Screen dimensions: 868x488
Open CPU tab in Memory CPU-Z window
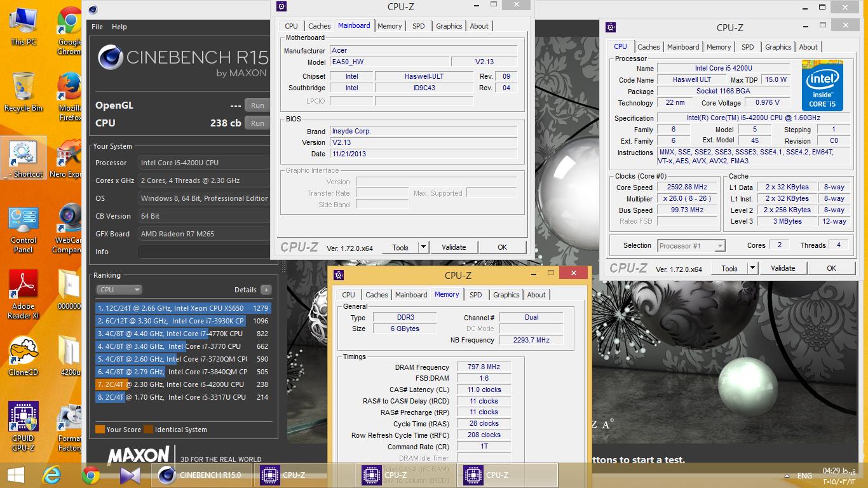click(348, 295)
